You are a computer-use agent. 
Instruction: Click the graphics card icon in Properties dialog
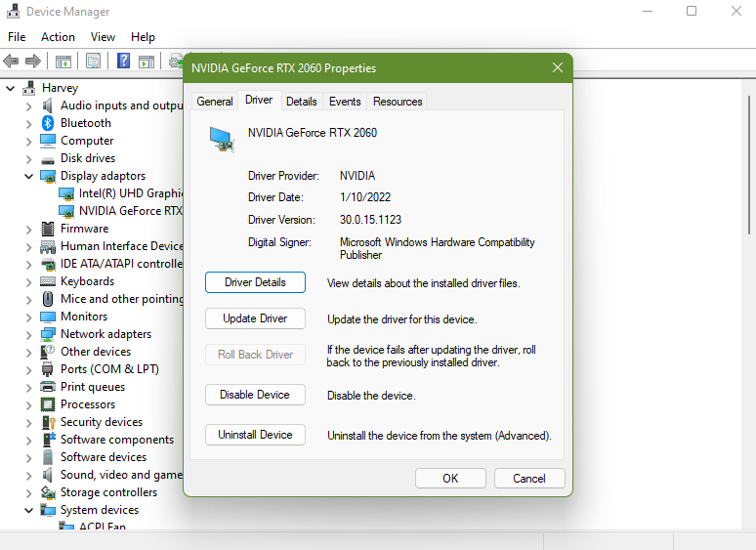[x=222, y=140]
